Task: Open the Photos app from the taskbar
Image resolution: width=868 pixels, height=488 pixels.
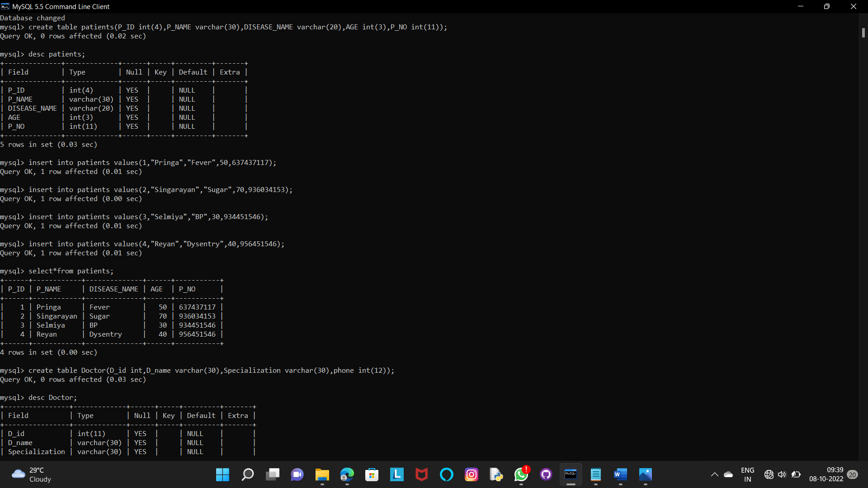Action: coord(645,475)
